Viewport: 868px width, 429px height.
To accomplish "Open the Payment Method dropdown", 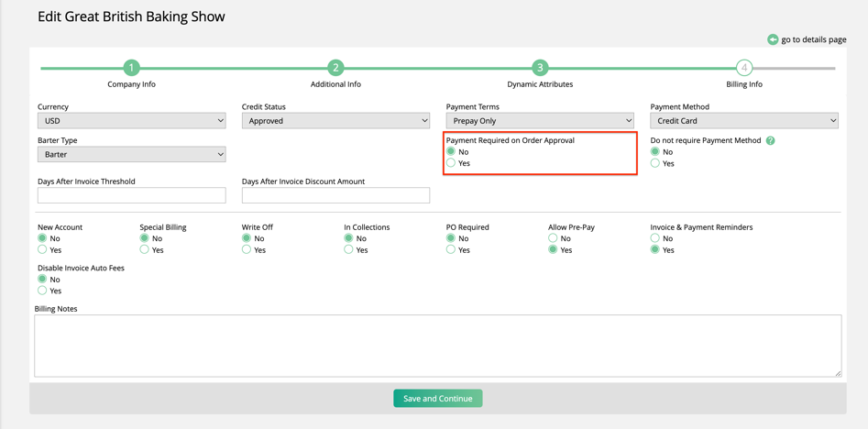I will point(744,121).
